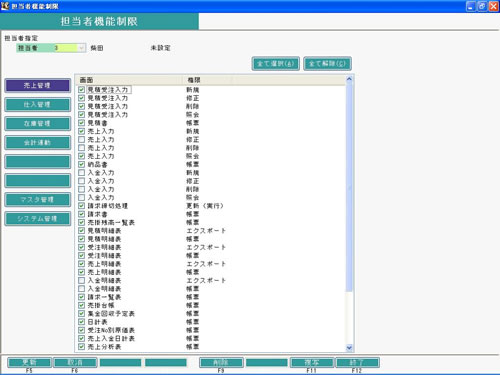
Task: Uncheck the 見積受注入力 新規 checkbox
Action: (x=81, y=90)
